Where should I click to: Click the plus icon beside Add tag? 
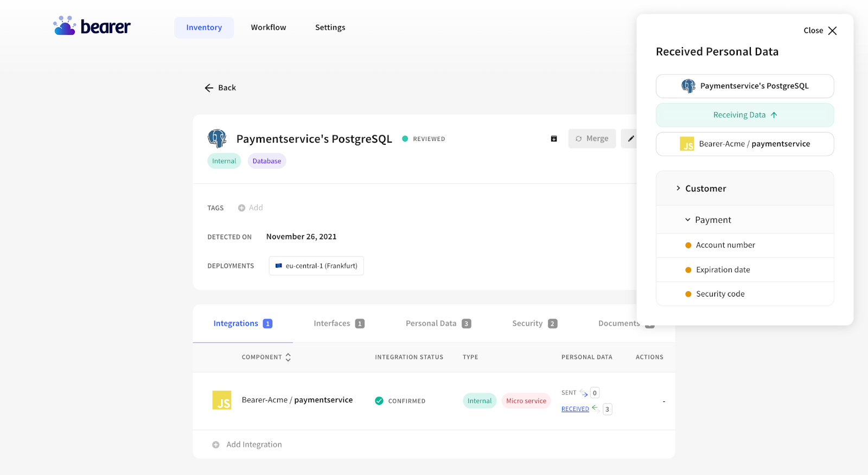point(241,208)
